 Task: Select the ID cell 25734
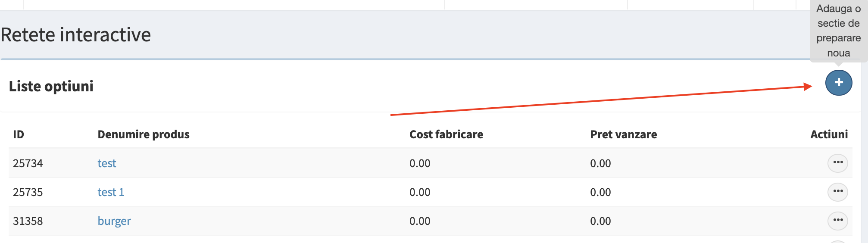coord(28,163)
